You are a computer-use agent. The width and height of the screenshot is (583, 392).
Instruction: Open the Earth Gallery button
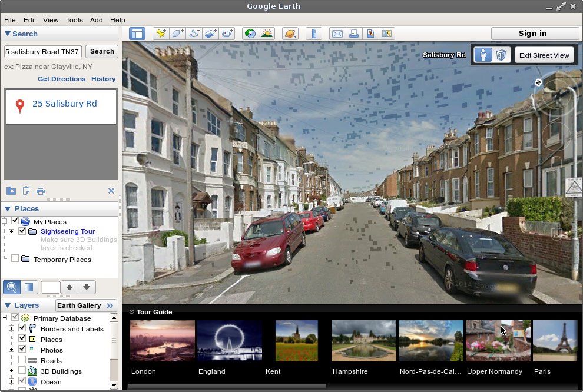[86, 305]
